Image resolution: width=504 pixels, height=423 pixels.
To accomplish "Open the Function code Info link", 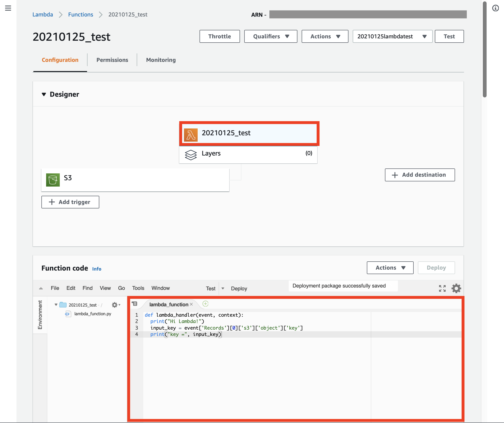I will (x=96, y=269).
